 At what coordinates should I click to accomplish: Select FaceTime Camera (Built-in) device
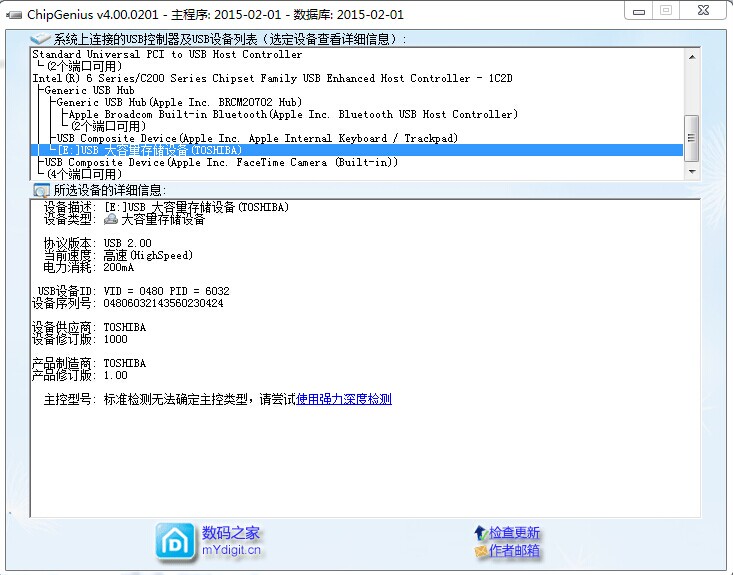(x=221, y=162)
